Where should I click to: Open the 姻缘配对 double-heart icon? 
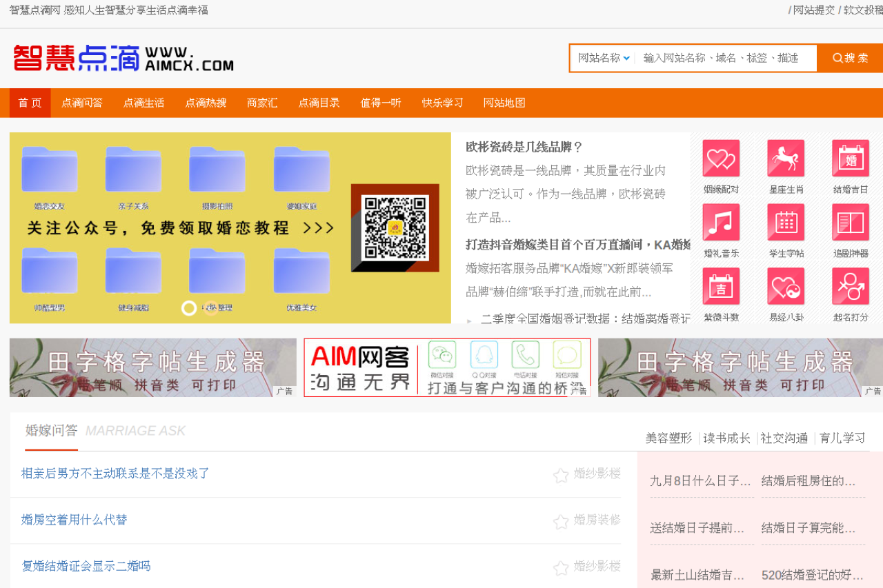tap(721, 159)
